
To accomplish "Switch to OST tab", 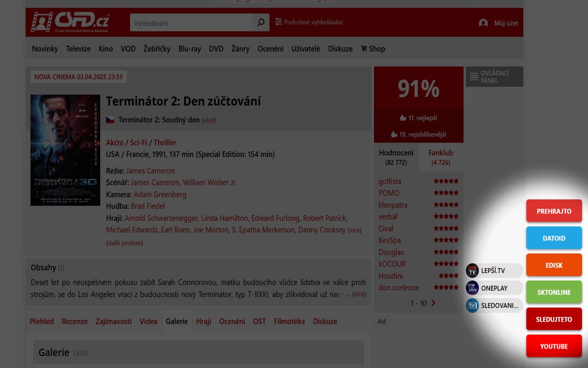I will pos(260,321).
